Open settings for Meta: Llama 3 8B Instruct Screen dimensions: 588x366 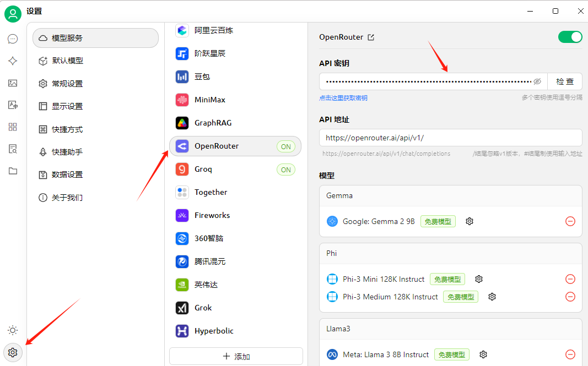(483, 354)
